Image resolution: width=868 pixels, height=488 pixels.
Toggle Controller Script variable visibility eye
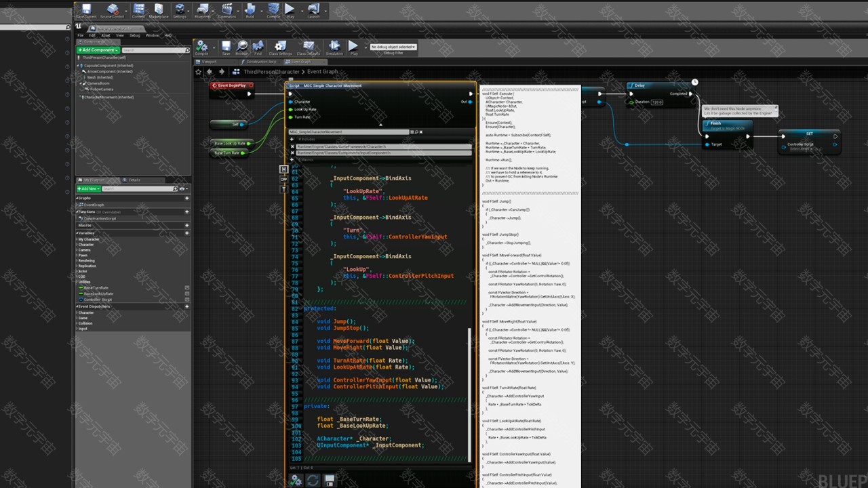coord(187,299)
